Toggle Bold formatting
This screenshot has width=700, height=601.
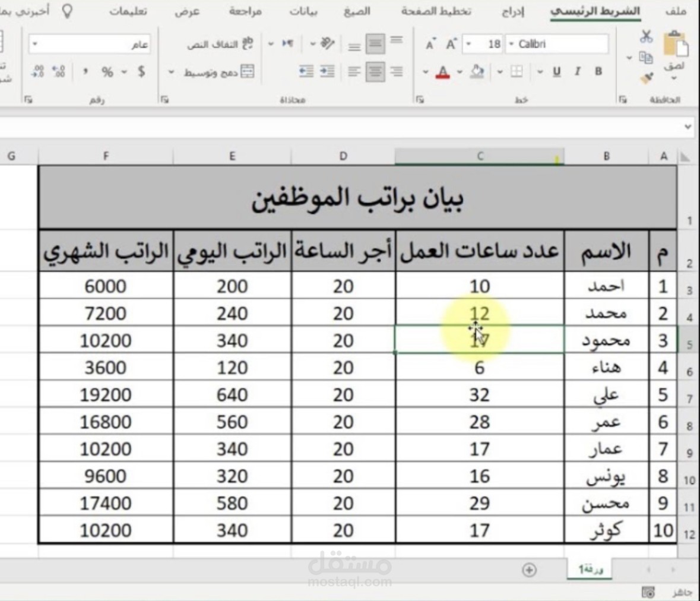(598, 71)
